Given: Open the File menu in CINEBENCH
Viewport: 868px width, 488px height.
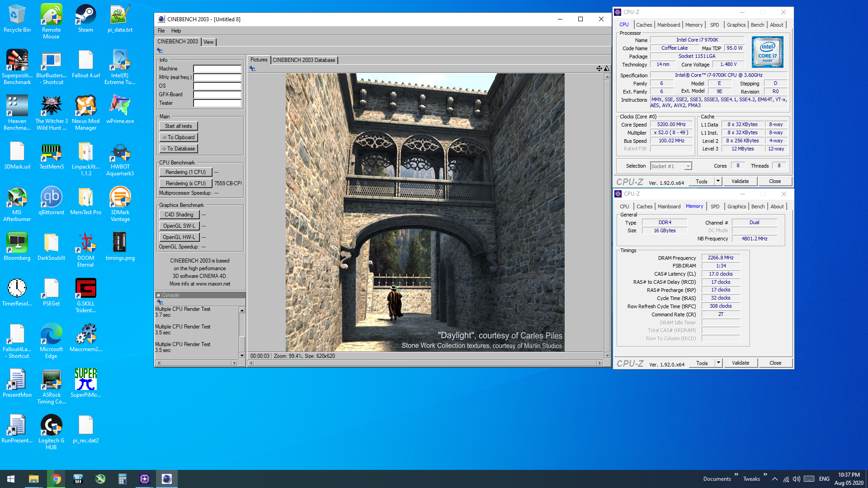Looking at the screenshot, I should click(161, 31).
